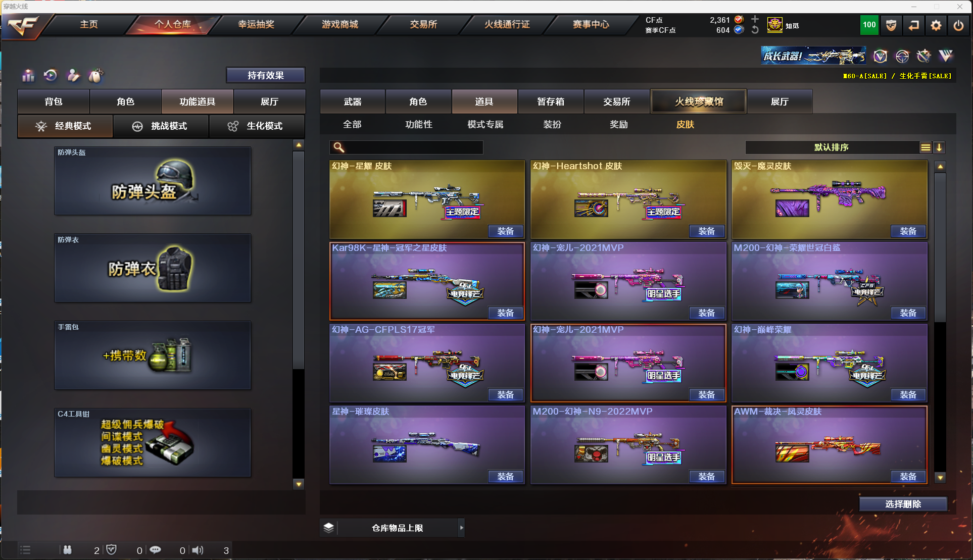This screenshot has height=560, width=973.
Task: Select the 背包 tab in the left panel
Action: 54,101
